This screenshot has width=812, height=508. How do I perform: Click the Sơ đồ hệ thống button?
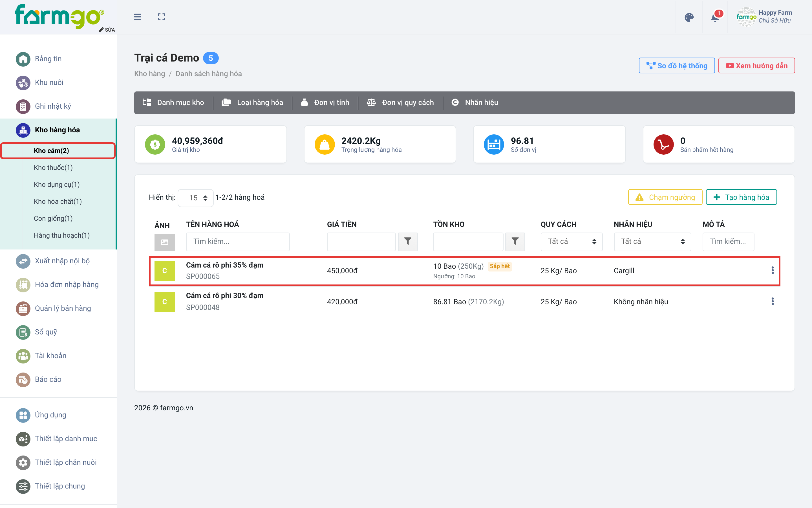point(676,65)
